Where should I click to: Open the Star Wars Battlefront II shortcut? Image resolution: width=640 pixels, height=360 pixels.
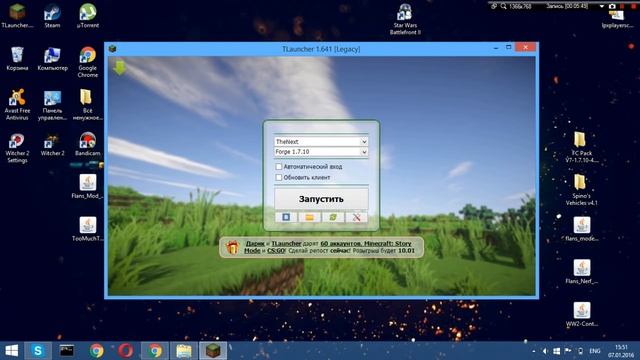point(405,20)
